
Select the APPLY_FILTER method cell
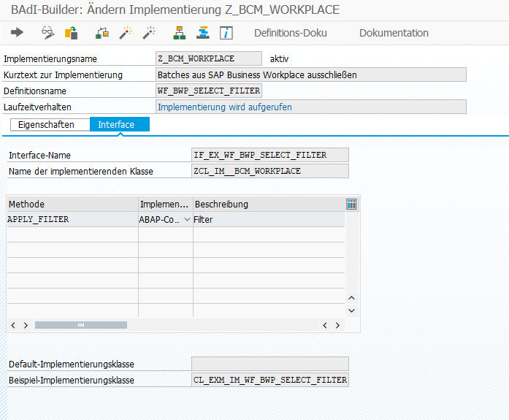(x=73, y=219)
